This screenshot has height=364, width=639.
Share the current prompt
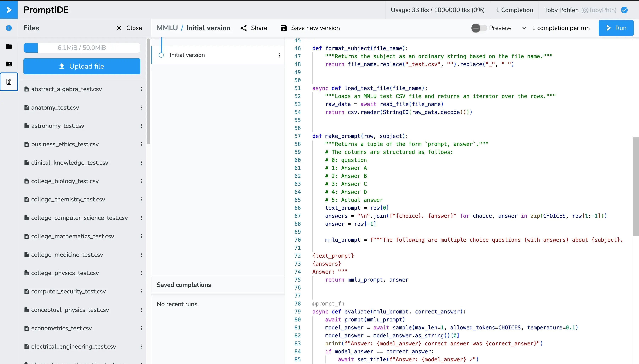(254, 28)
